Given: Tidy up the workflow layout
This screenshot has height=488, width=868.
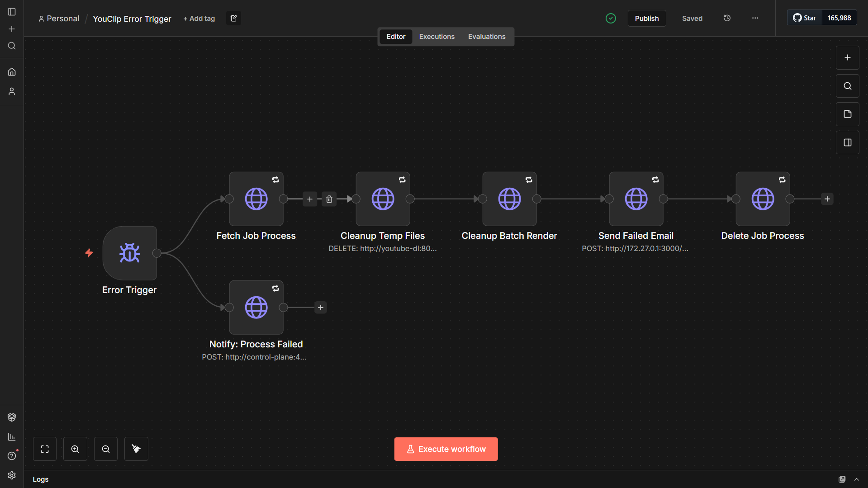Looking at the screenshot, I should [136, 449].
